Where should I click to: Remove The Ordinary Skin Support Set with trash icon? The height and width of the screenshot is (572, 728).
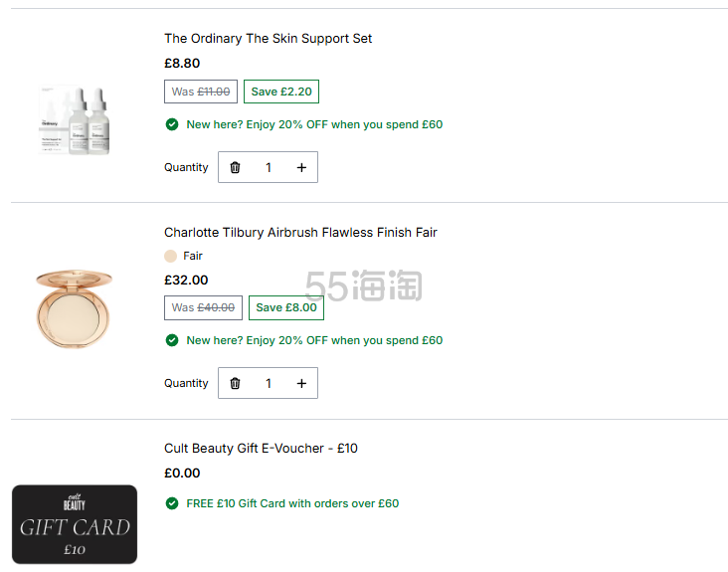235,167
